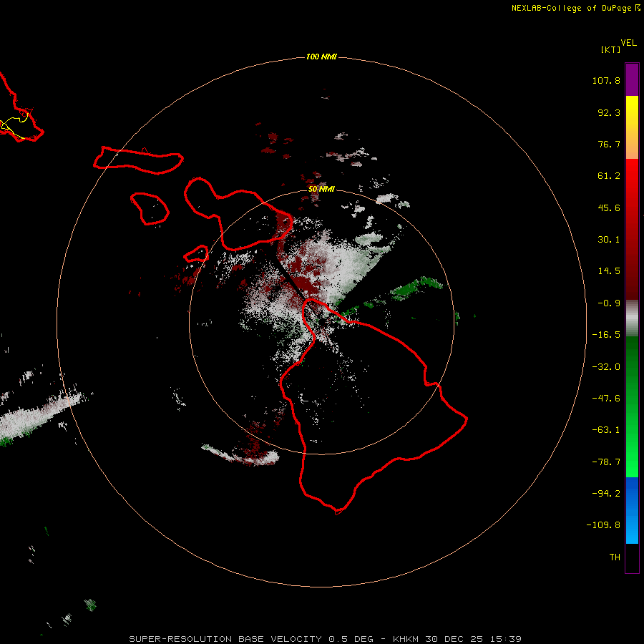The width and height of the screenshot is (644, 644).
Task: Click the 100 NMI range ring label
Action: pos(321,57)
